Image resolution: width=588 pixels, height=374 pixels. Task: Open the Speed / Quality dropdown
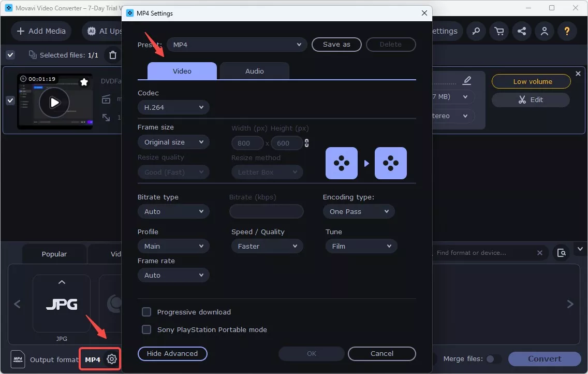(267, 246)
